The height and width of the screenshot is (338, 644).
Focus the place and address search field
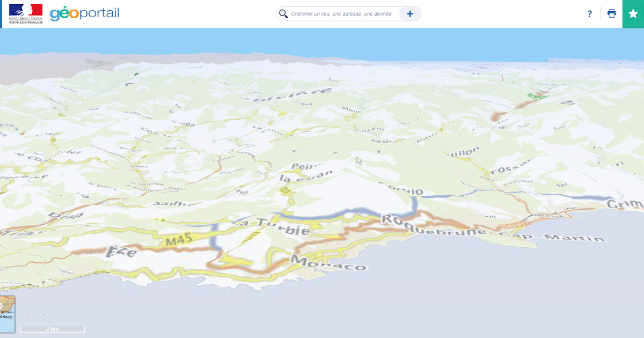coord(341,14)
